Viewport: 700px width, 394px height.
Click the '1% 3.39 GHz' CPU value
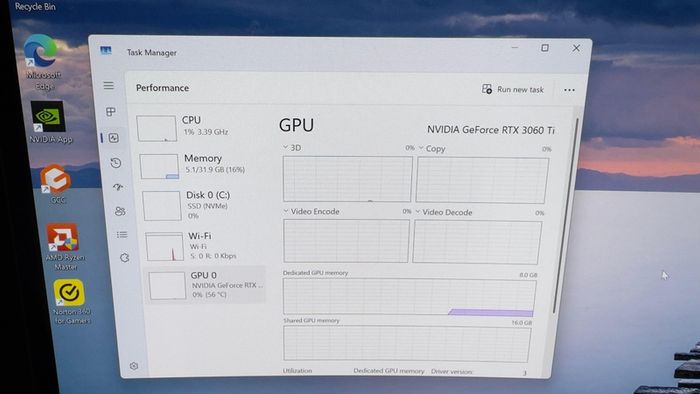click(206, 132)
